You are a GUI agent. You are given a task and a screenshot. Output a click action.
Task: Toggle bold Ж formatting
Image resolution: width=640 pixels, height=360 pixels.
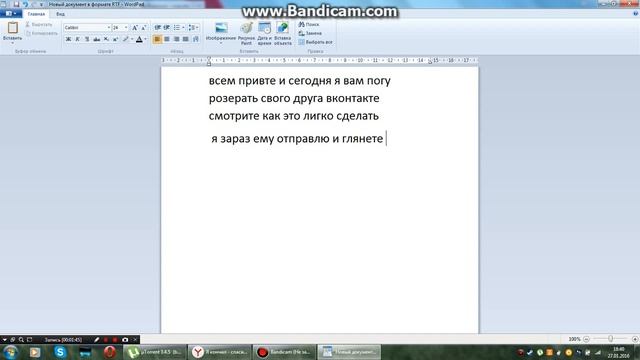point(68,39)
